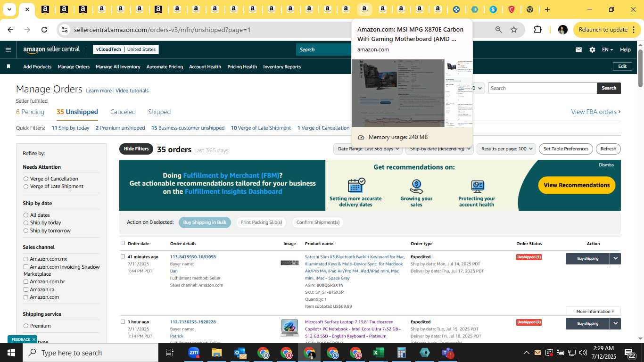Select Verge of Cancellation radio filter

tap(26, 179)
